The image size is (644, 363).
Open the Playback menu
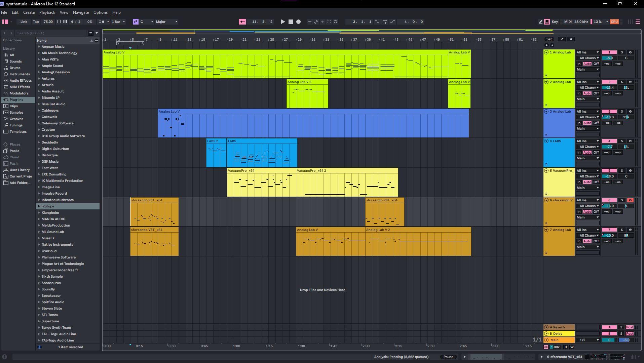[47, 12]
